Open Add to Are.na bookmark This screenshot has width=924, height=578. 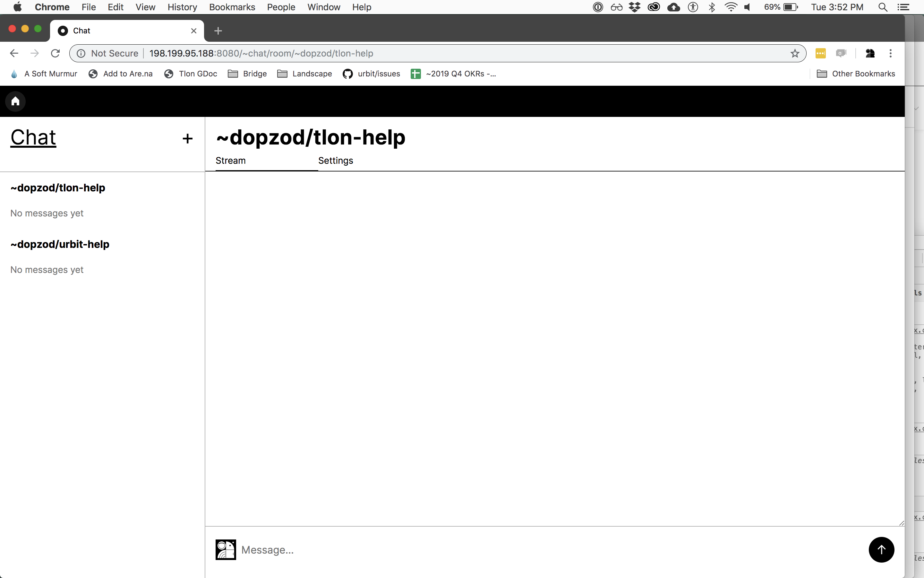coord(120,74)
